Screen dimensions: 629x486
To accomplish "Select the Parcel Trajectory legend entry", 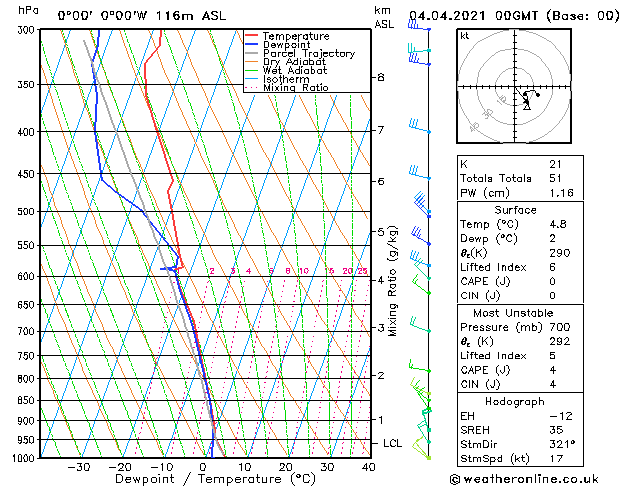I will (x=308, y=54).
